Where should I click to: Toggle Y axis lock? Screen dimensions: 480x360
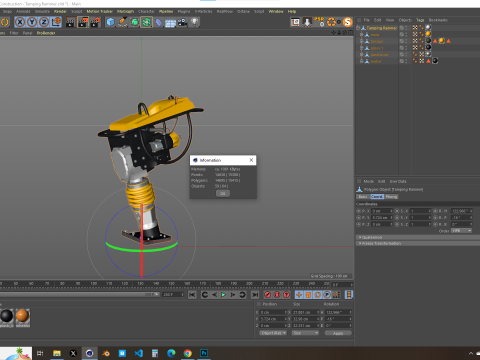point(32,22)
